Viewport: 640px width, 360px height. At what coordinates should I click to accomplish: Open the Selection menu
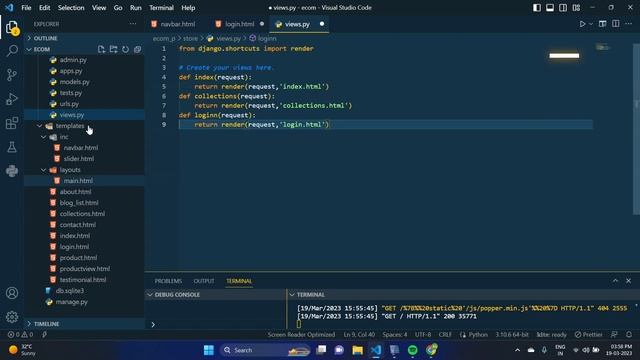(x=71, y=8)
